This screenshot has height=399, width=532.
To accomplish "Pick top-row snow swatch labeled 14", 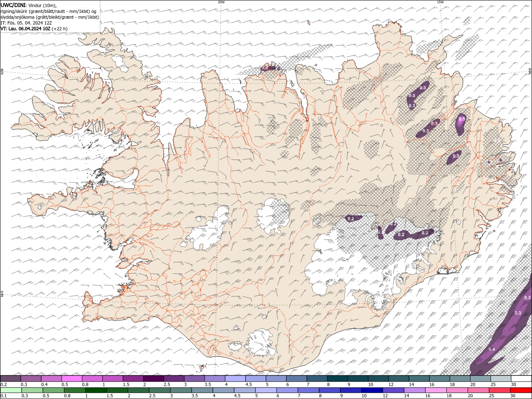I will 419,379.
